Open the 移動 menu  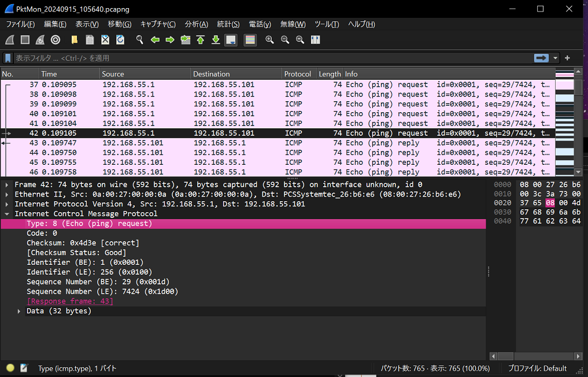click(x=120, y=24)
